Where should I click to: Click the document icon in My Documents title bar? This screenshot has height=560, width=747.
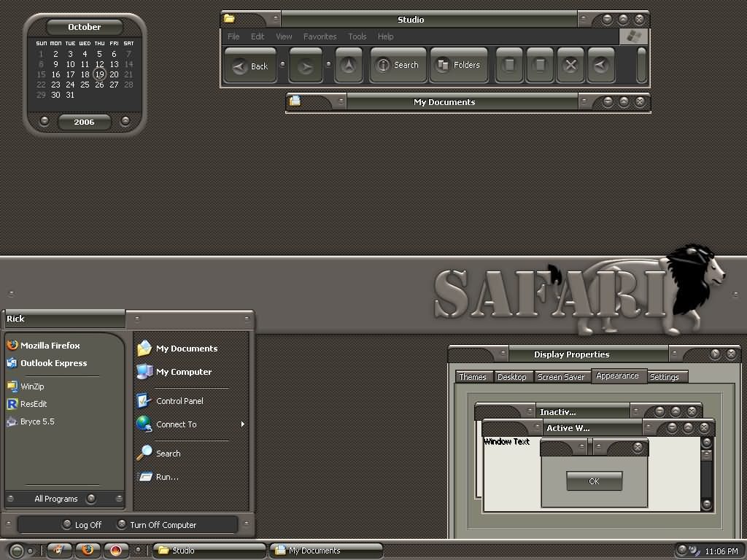(295, 101)
